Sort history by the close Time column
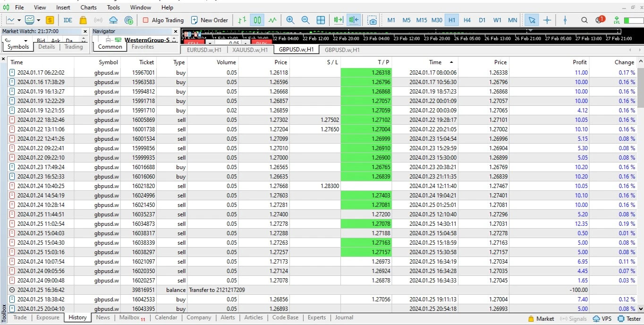The image size is (644, 325). point(435,62)
